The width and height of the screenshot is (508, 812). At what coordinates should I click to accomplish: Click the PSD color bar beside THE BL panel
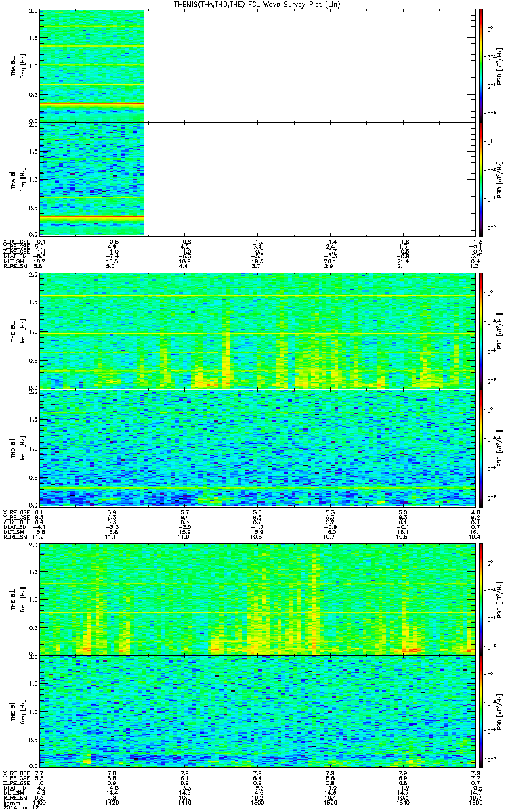pyautogui.click(x=480, y=599)
